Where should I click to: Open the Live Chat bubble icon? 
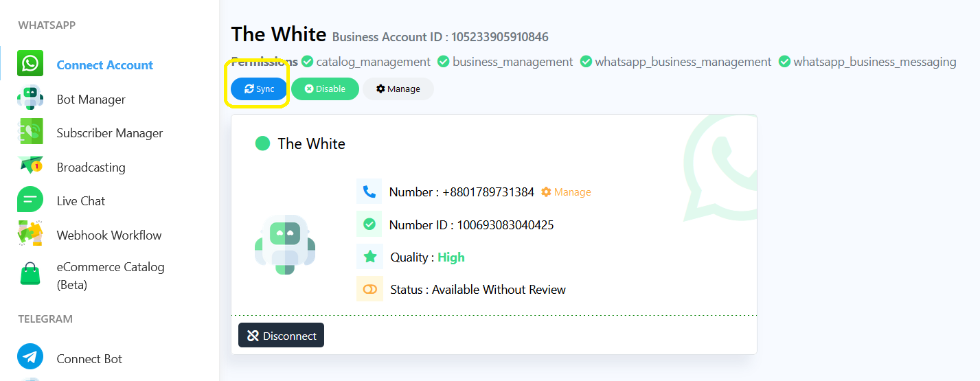point(30,200)
